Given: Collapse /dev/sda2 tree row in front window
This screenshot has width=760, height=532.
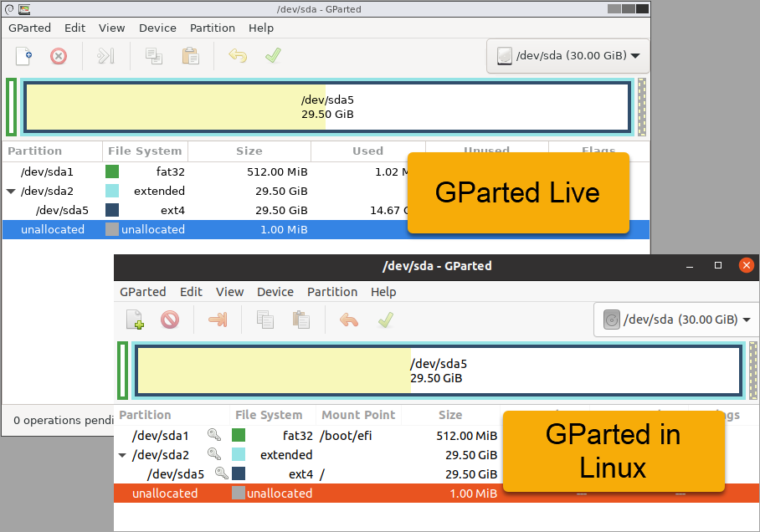Looking at the screenshot, I should point(122,455).
